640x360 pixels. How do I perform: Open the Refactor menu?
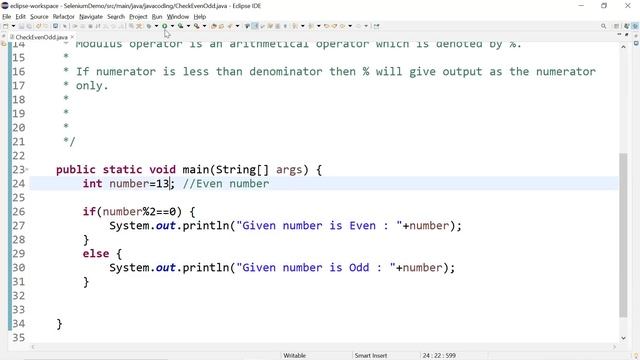click(x=63, y=17)
